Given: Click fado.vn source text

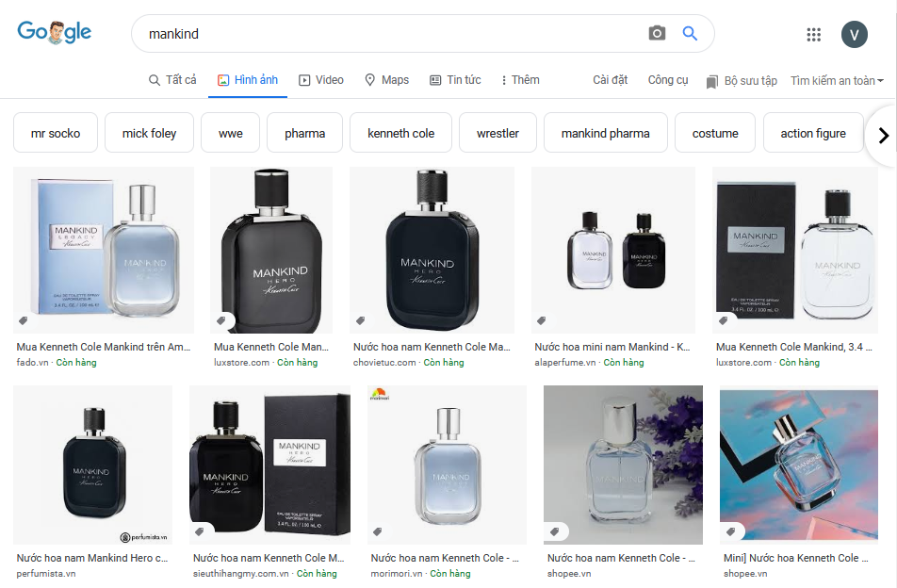Looking at the screenshot, I should tap(33, 362).
